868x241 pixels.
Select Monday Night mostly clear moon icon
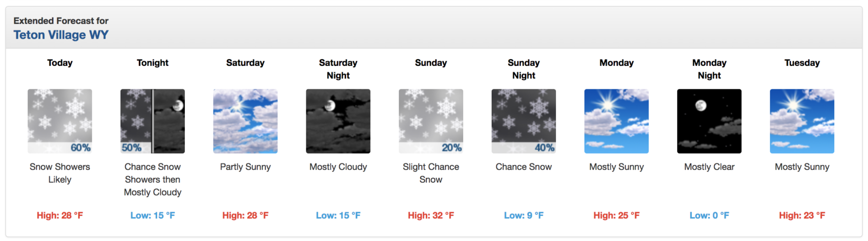(x=709, y=121)
